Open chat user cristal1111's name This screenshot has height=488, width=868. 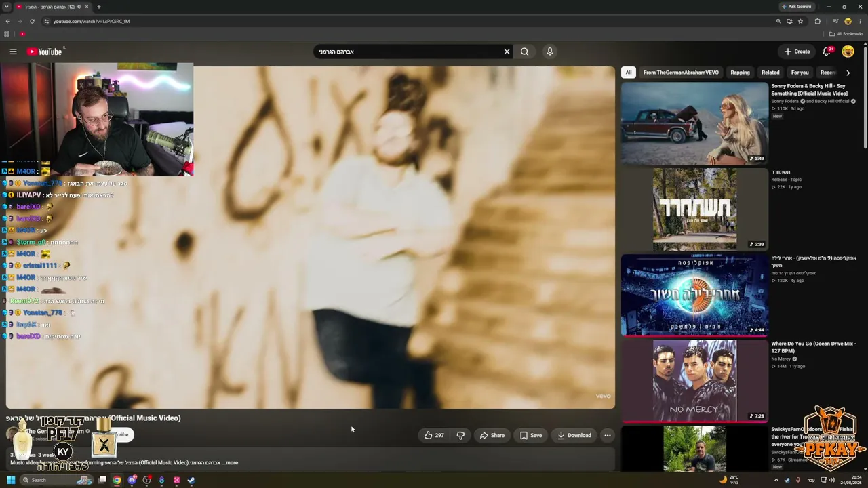point(40,266)
